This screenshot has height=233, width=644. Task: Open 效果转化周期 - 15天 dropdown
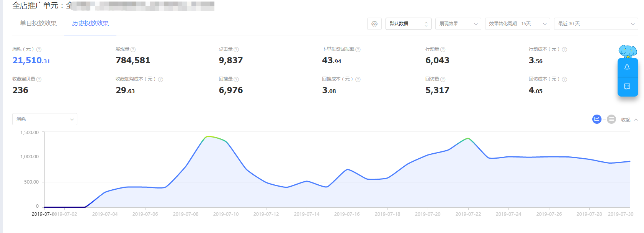click(x=517, y=24)
